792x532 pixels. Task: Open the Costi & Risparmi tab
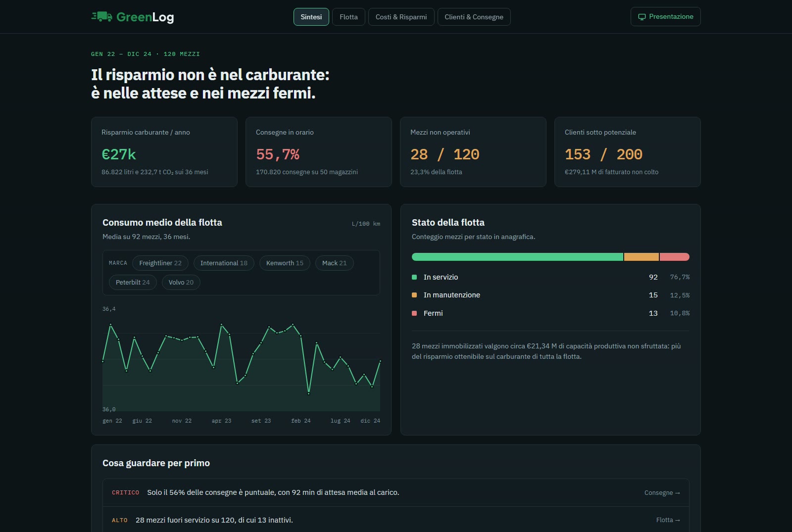(x=401, y=17)
